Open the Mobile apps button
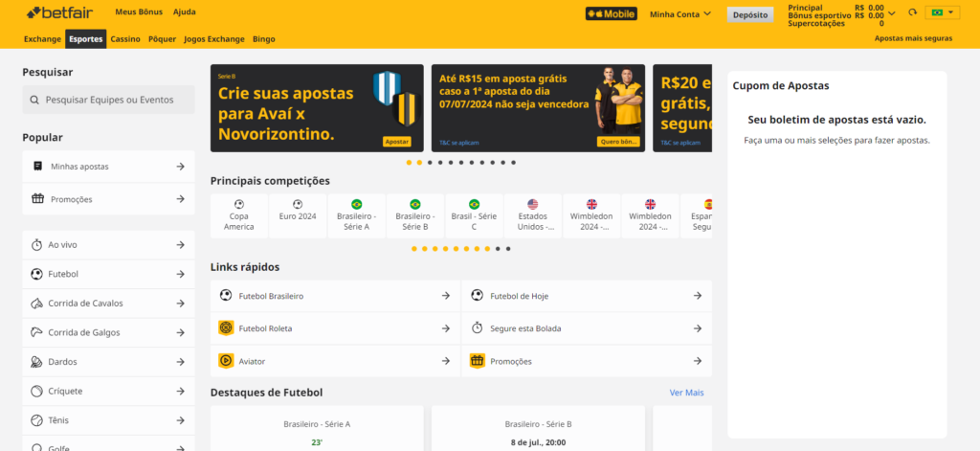 (612, 13)
